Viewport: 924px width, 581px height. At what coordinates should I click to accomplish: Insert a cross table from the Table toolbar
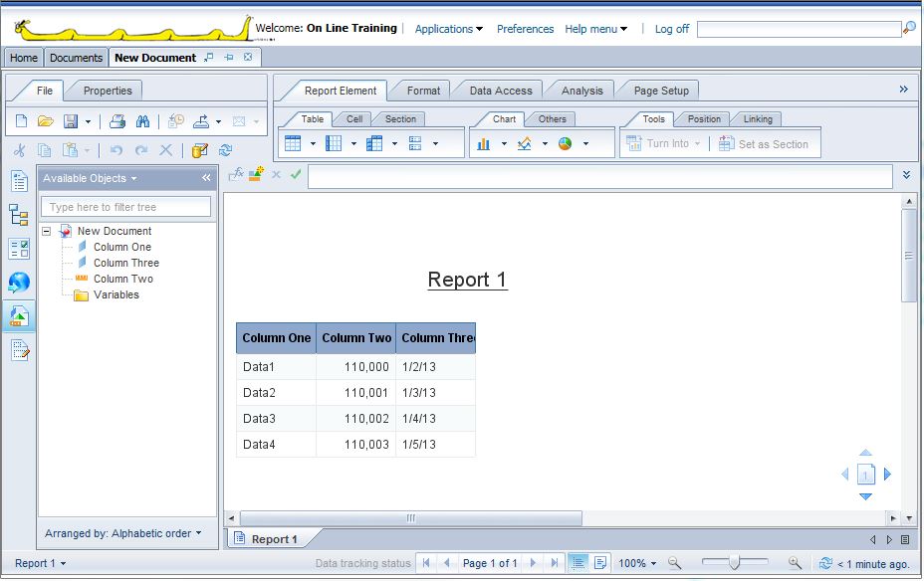point(374,143)
